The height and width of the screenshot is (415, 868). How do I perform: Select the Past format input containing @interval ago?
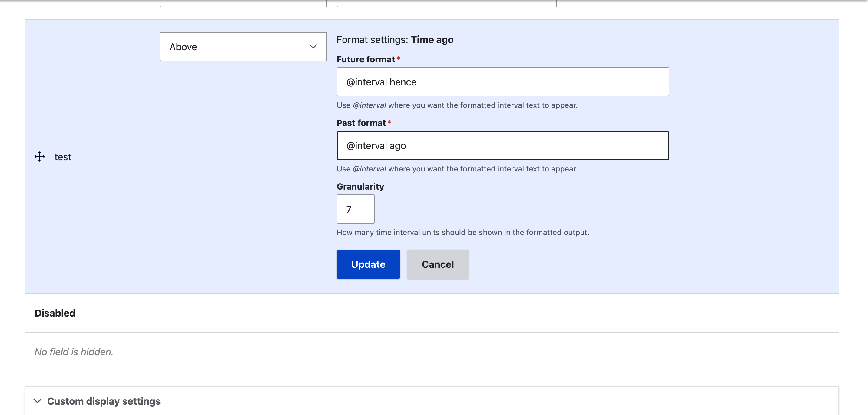click(502, 145)
